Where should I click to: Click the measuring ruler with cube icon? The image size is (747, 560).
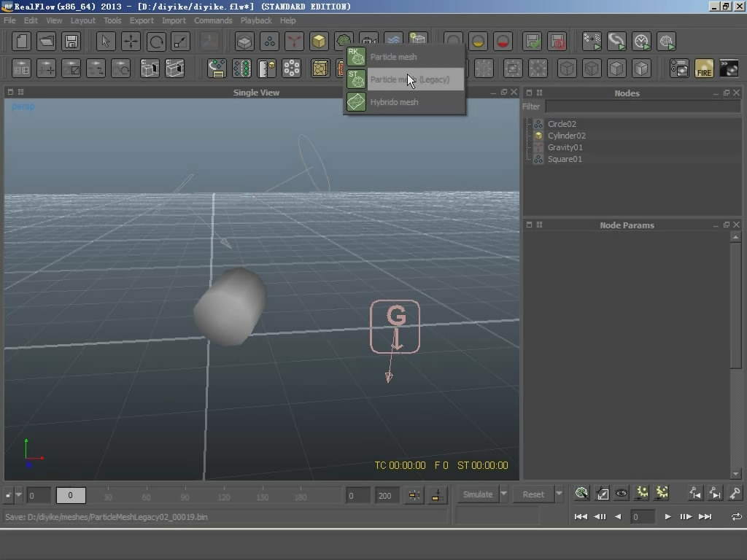click(266, 69)
